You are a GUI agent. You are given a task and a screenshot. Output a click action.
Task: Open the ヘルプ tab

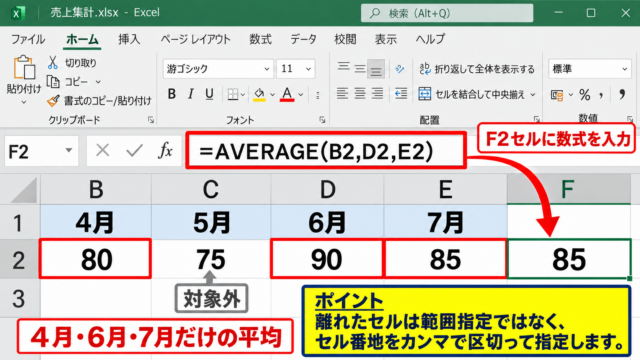point(430,39)
